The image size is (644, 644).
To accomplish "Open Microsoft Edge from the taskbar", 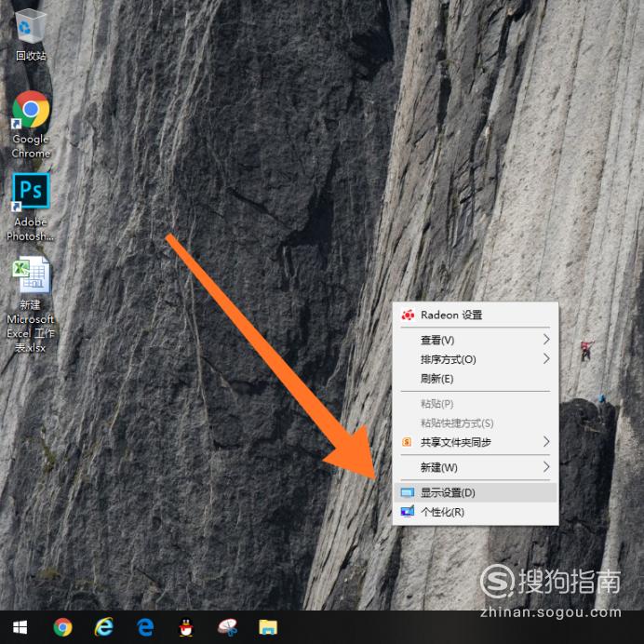I will click(145, 627).
